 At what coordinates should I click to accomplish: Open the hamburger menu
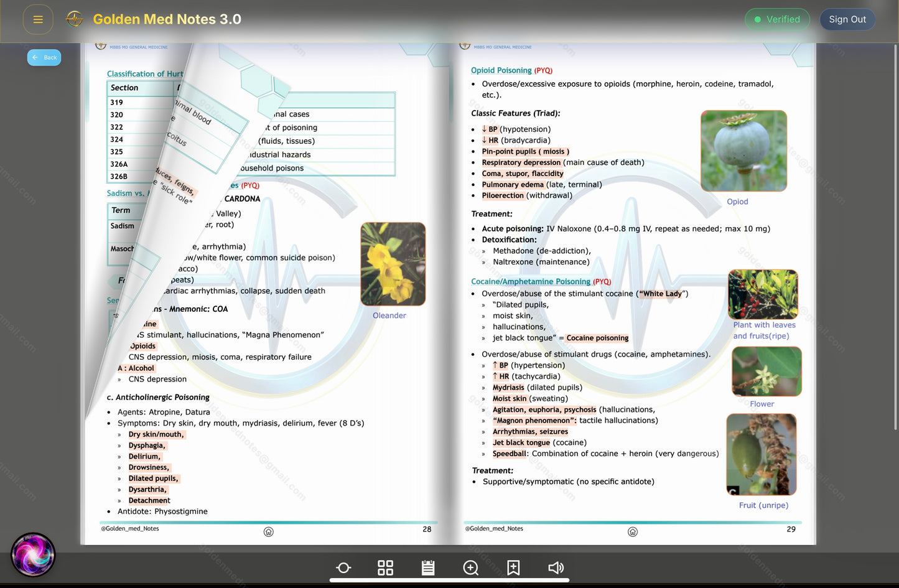click(x=37, y=19)
